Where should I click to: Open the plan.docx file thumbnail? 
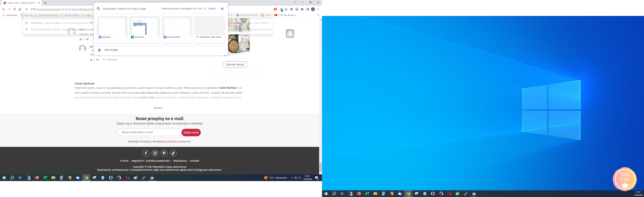pos(112,30)
